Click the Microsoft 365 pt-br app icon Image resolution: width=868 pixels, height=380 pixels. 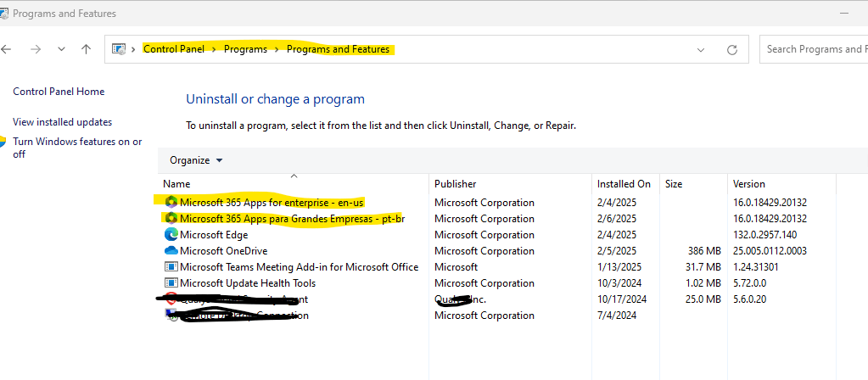coord(171,218)
